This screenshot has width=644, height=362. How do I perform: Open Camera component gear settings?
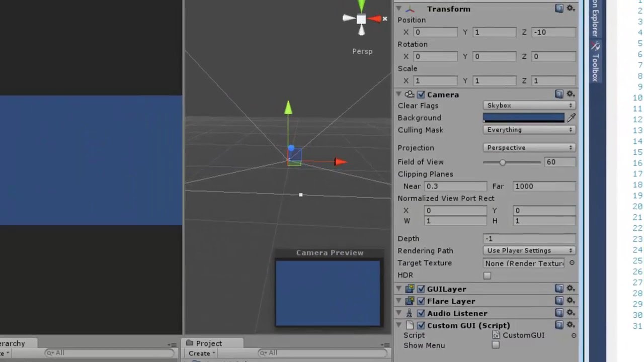[571, 94]
